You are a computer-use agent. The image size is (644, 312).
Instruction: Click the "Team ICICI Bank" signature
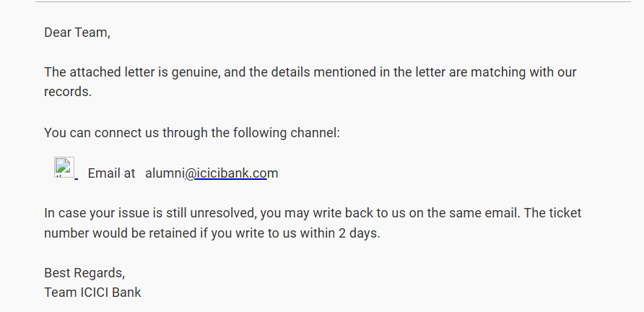click(x=92, y=292)
